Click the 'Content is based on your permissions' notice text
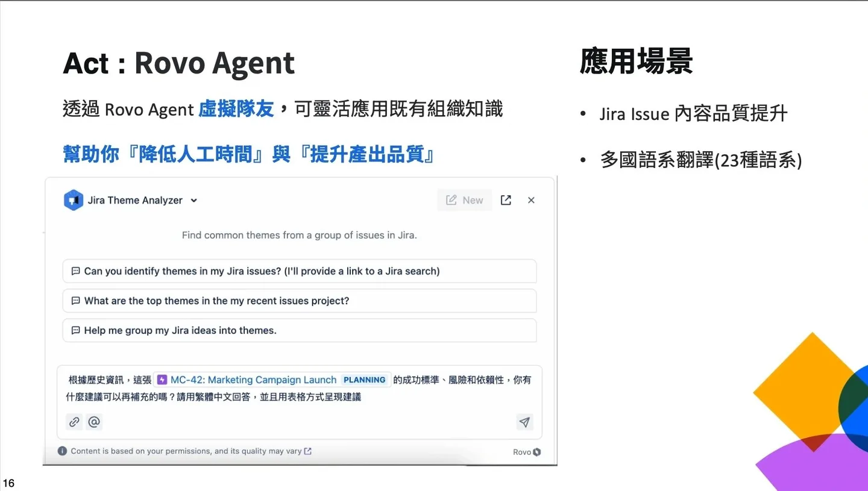This screenshot has width=868, height=491. [186, 451]
